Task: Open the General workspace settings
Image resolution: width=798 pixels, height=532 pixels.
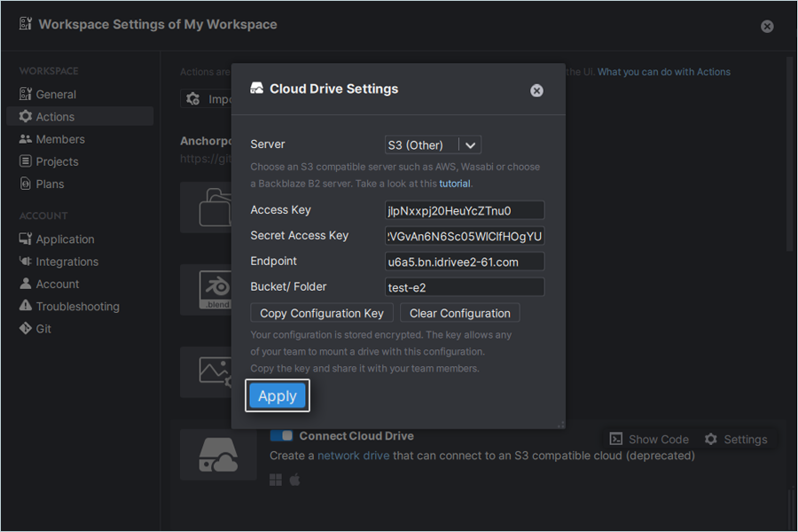Action: [x=80, y=94]
